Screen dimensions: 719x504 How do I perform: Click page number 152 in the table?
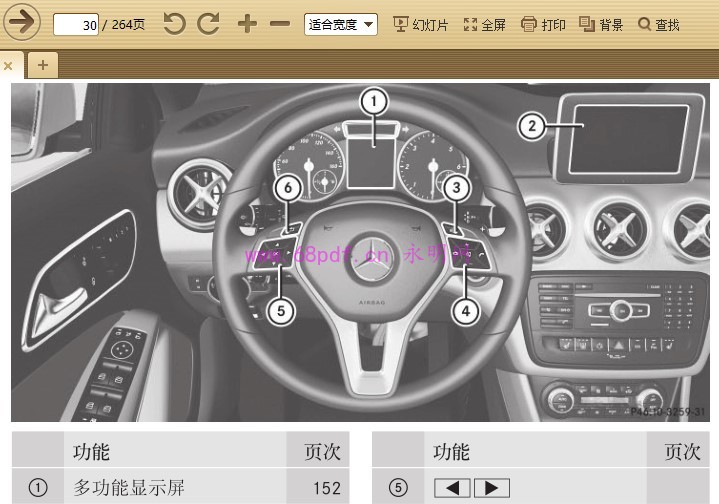coord(327,488)
